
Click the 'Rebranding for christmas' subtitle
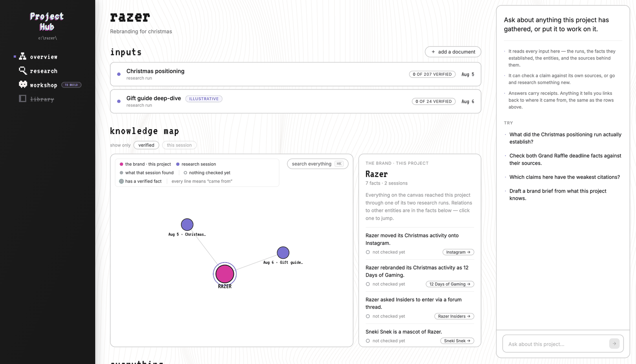click(141, 31)
